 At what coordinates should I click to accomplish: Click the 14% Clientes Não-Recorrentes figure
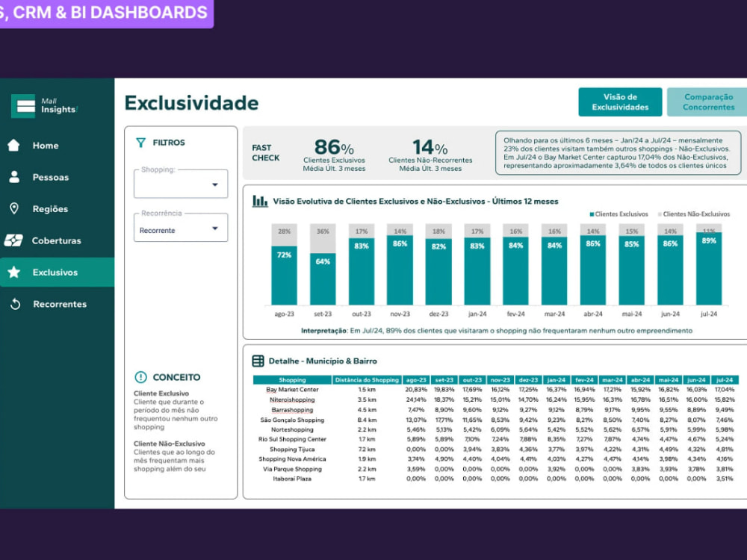pyautogui.click(x=430, y=147)
